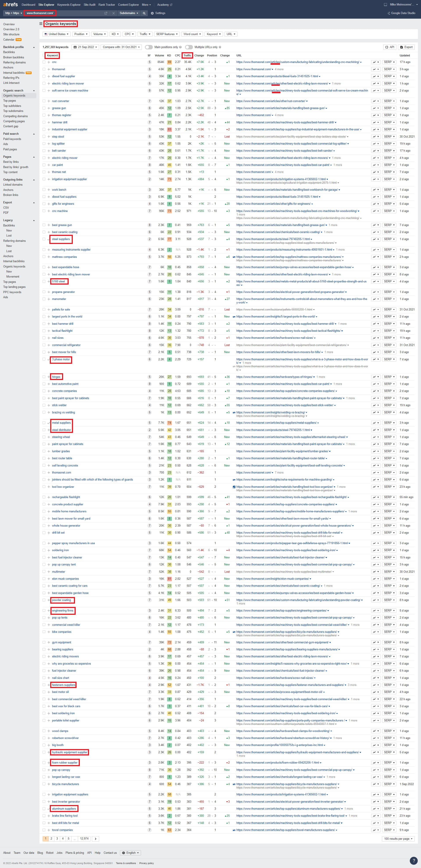Open Top pages in the left sidebar
This screenshot has width=421, height=868.
[9, 100]
